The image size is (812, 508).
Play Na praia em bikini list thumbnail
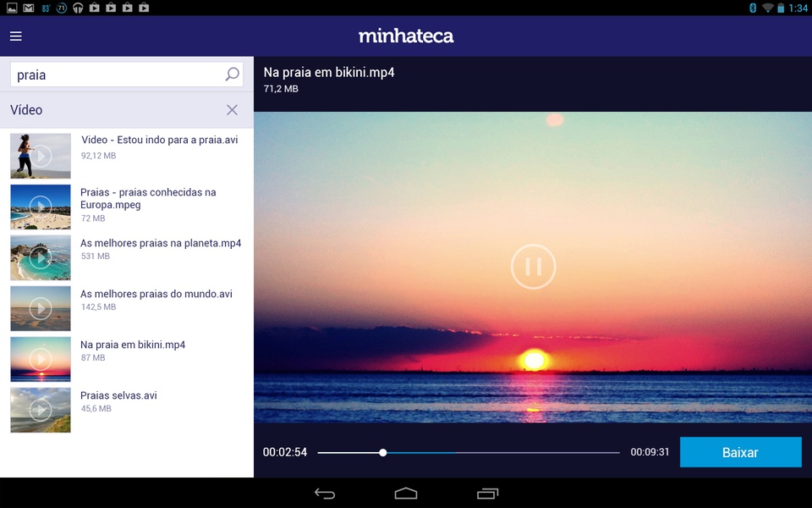click(41, 359)
